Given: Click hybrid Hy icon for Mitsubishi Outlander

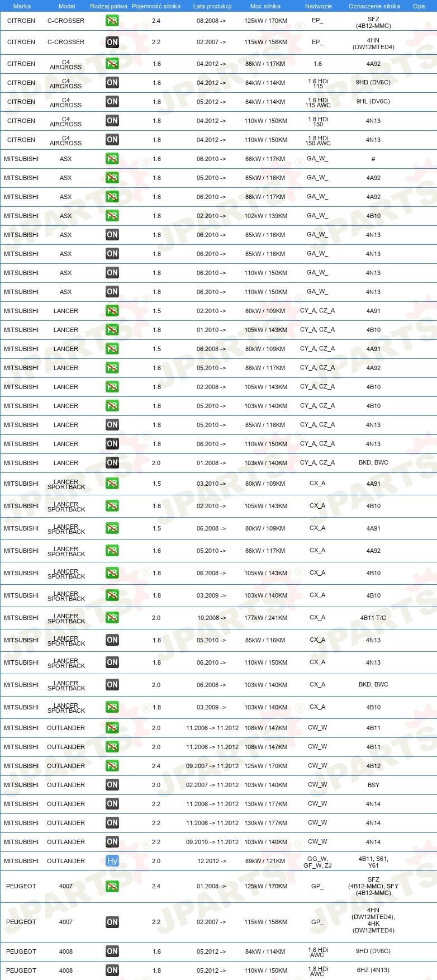Looking at the screenshot, I should click(x=112, y=861).
